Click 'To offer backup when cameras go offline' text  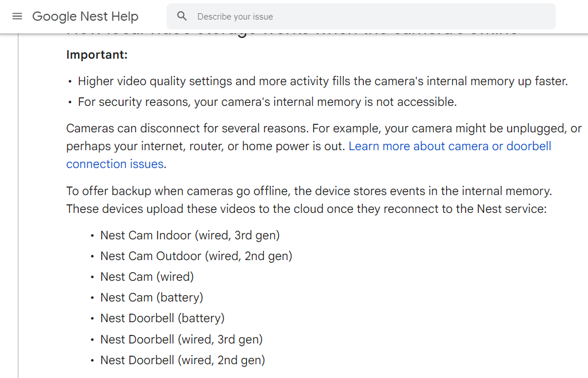(x=309, y=191)
